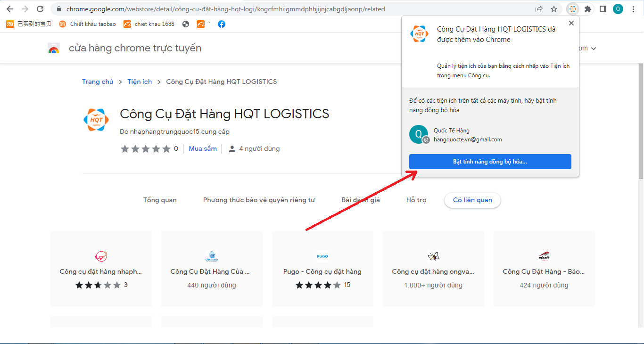Click the cửa hàng chrome trực tuyến title
Viewport: 644px width, 344px height.
135,48
